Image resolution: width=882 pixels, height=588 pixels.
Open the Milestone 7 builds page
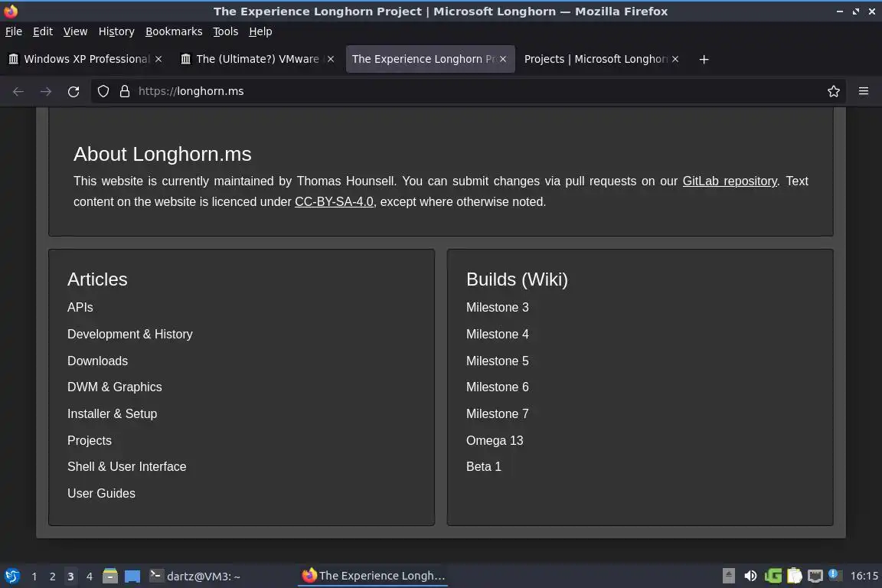498,413
